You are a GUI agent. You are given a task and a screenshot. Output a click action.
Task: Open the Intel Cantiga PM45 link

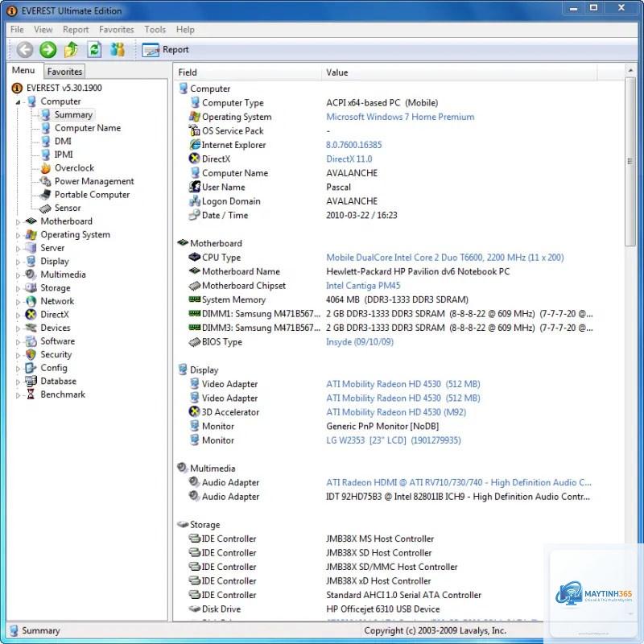363,286
